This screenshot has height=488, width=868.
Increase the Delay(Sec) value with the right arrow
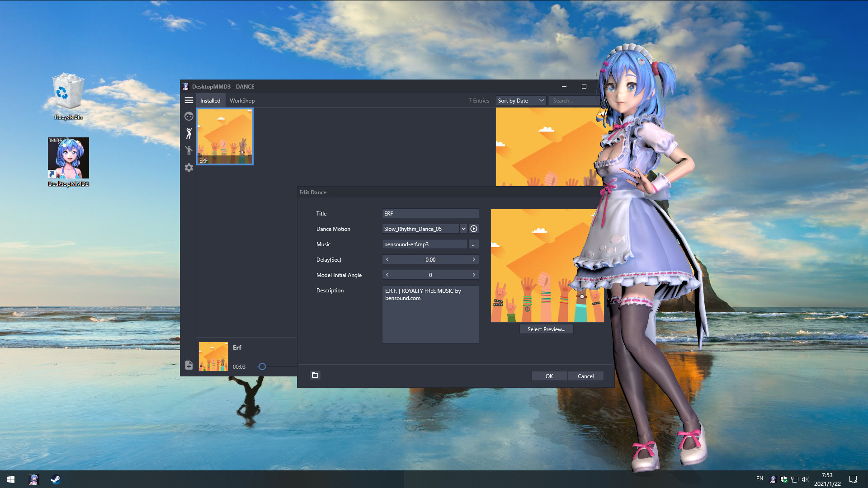(x=474, y=259)
